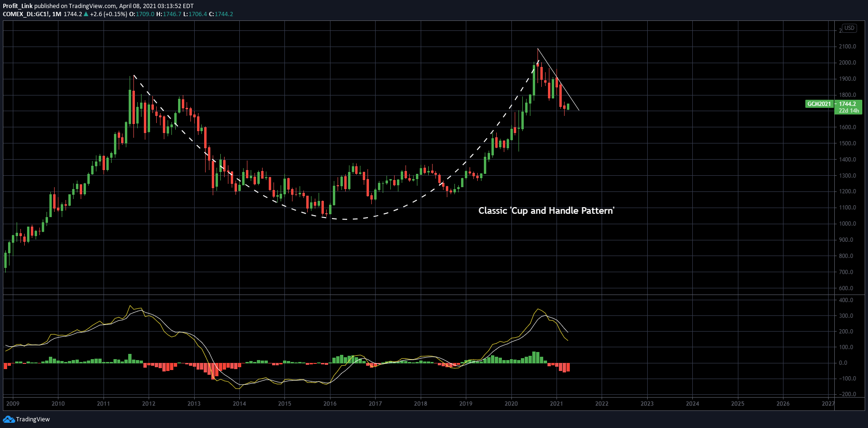Click the 600.0 price axis label
The image size is (868, 428).
point(846,288)
